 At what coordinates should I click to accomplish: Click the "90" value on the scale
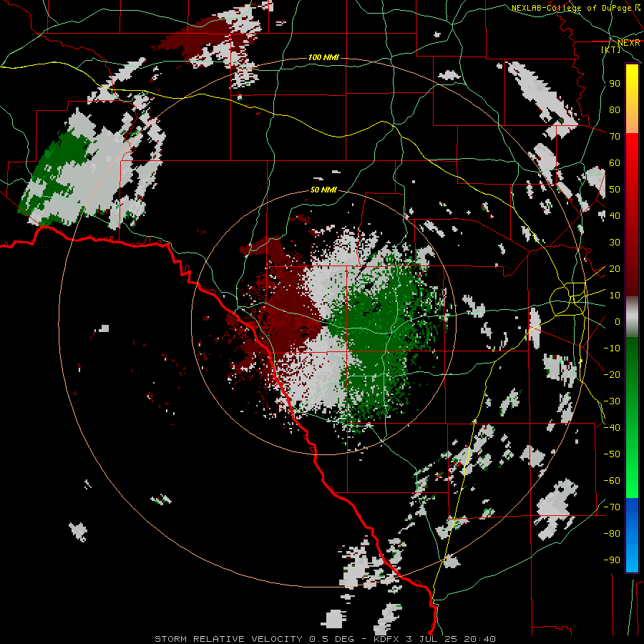615,84
